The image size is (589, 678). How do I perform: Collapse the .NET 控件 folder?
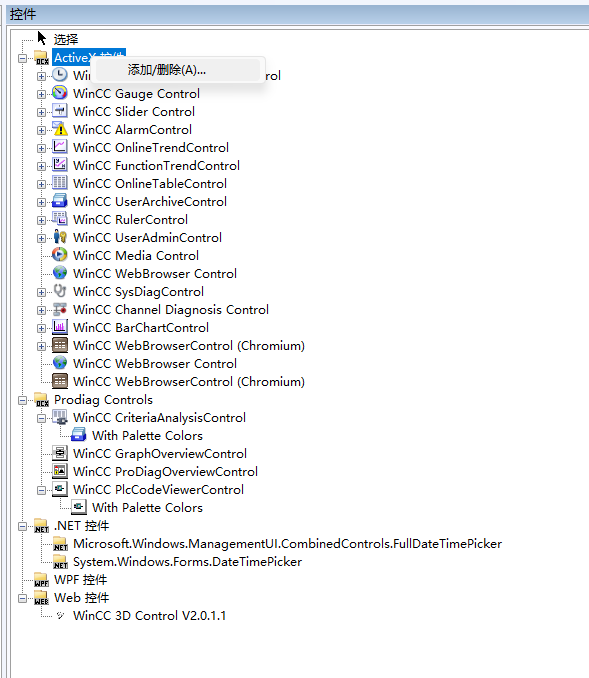22,526
